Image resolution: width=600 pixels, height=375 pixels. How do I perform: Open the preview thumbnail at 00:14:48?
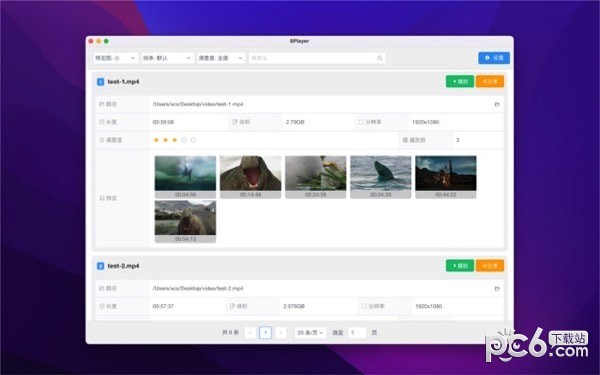tap(250, 177)
